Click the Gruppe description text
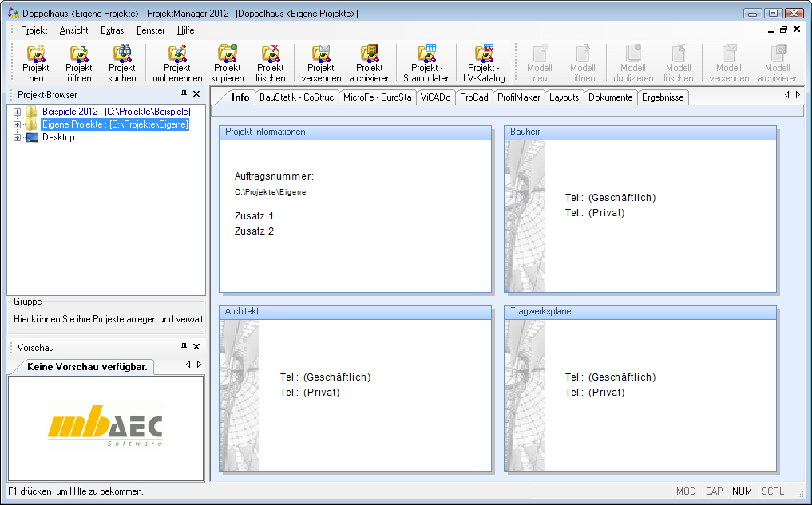The width and height of the screenshot is (812, 505). (x=108, y=319)
